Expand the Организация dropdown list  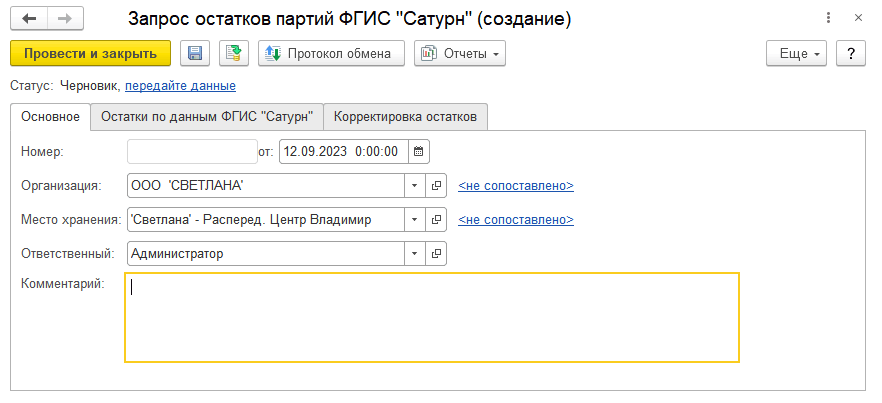coord(416,186)
